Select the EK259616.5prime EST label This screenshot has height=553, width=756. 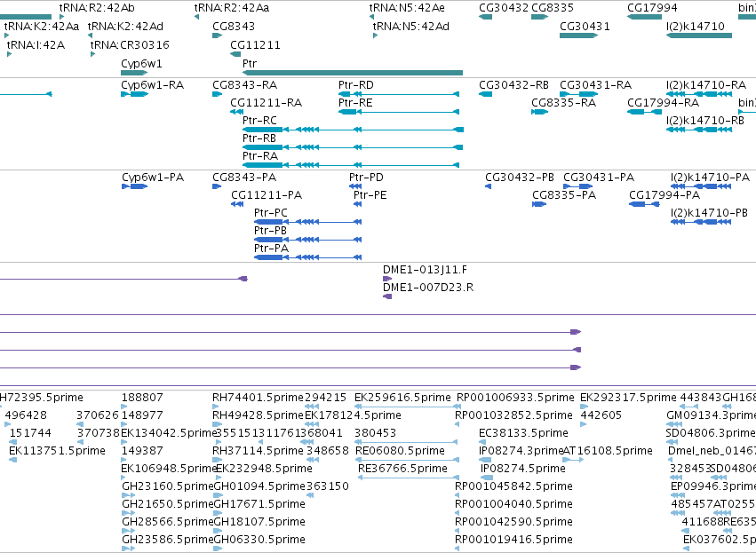click(x=402, y=398)
